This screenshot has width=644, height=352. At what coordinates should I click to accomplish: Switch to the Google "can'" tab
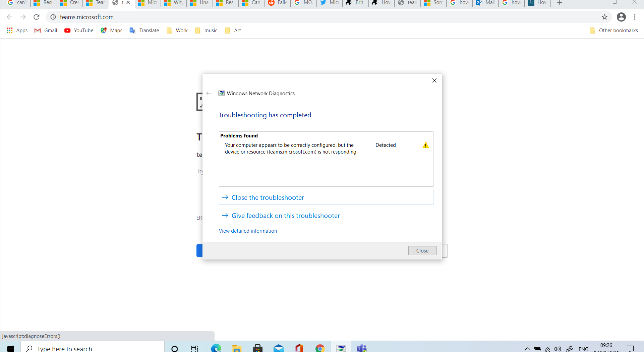point(17,3)
